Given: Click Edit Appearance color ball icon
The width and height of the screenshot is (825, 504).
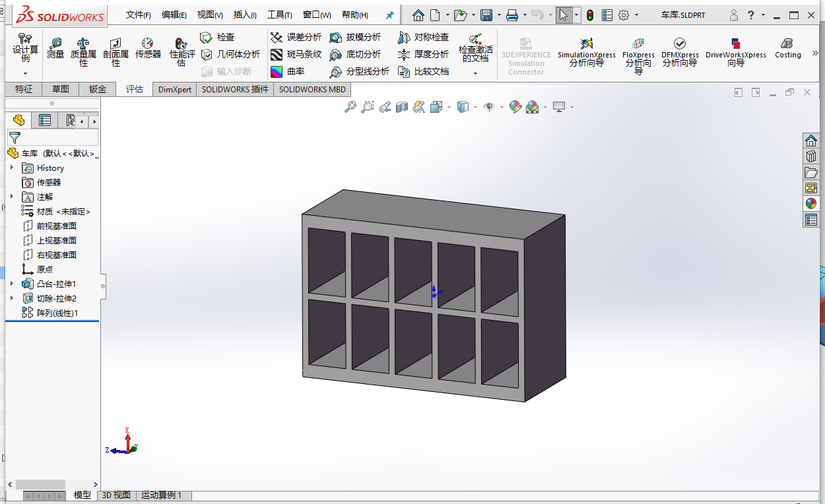Looking at the screenshot, I should click(515, 107).
